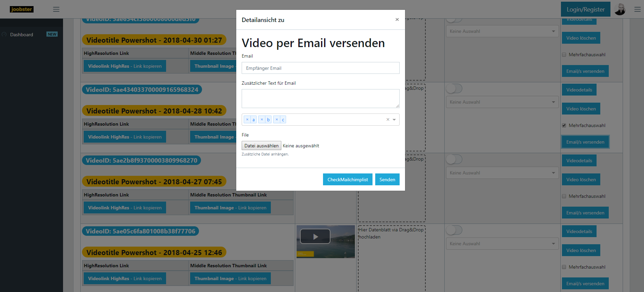644x292 pixels.
Task: Click the joobster logo
Action: [x=22, y=9]
